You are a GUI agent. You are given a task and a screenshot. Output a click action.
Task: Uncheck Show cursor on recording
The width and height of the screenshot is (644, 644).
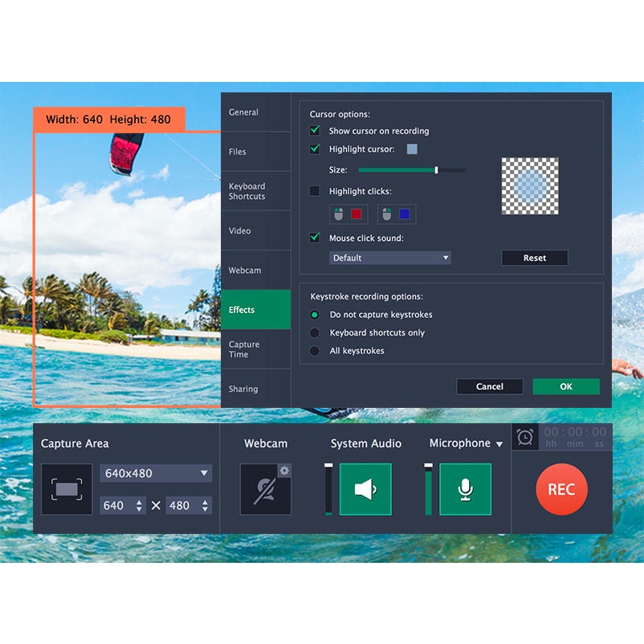315,130
